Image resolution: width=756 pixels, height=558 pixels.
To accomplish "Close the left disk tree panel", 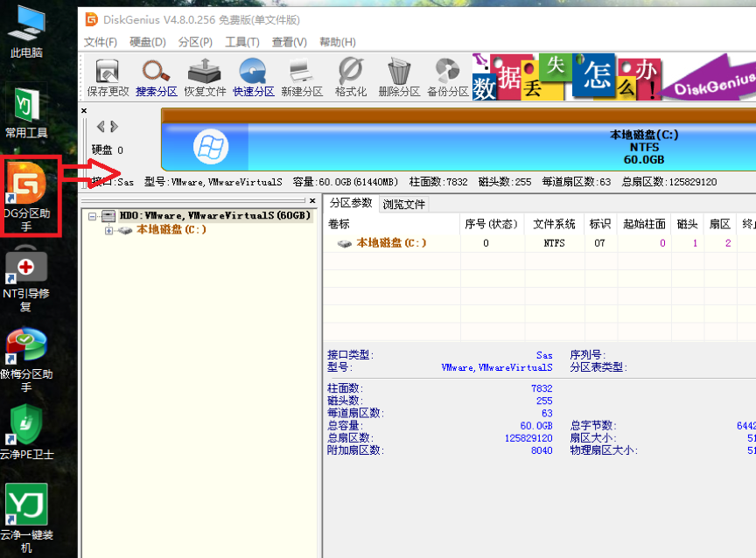I will (x=312, y=201).
